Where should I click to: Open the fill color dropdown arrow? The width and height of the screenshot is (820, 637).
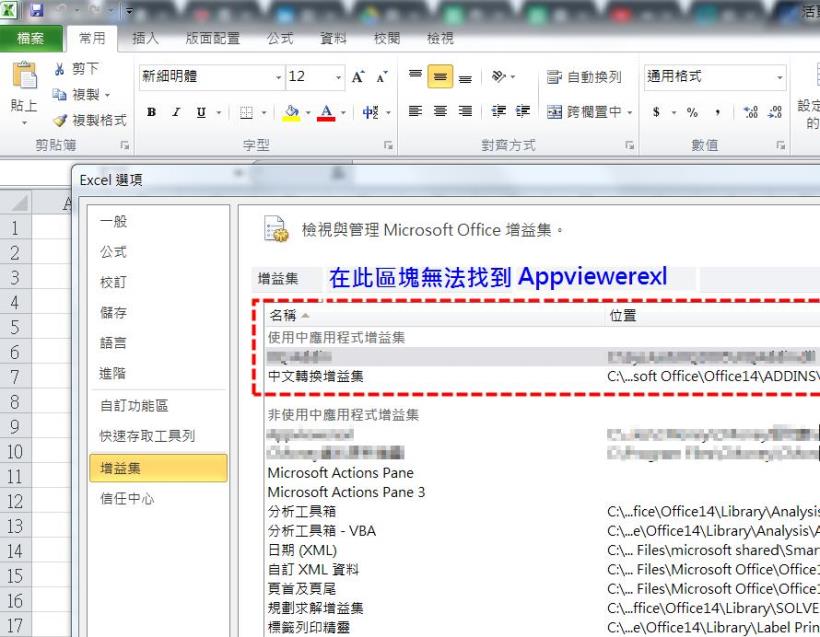308,112
